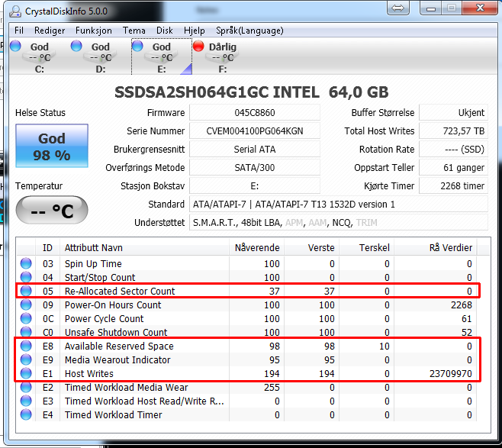502x448 pixels.
Task: Click the Stasjon Bokstav field E:
Action: [x=255, y=185]
